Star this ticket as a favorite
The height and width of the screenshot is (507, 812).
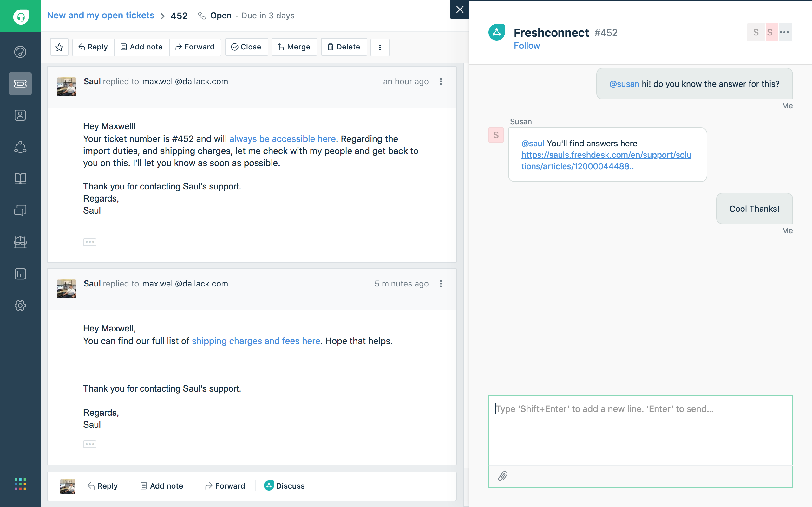(x=59, y=47)
